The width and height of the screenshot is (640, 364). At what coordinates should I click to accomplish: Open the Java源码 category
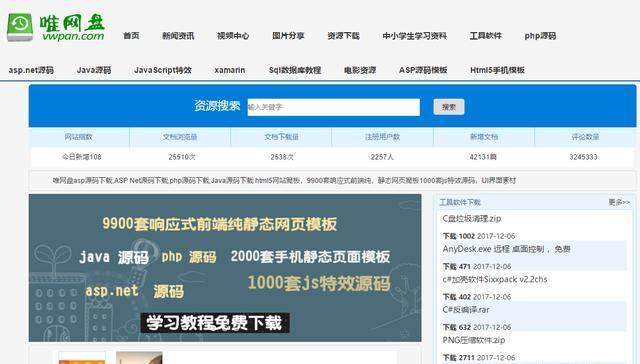click(x=94, y=70)
